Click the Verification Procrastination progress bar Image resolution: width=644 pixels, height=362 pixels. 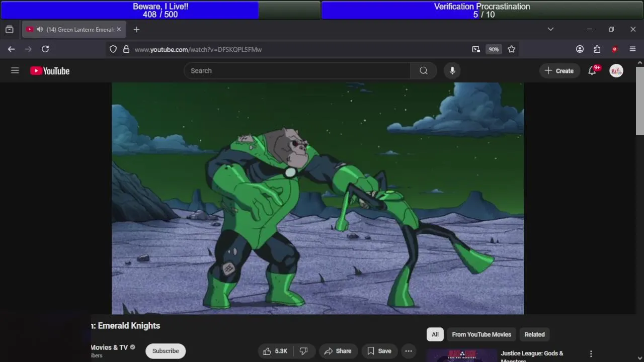click(482, 10)
